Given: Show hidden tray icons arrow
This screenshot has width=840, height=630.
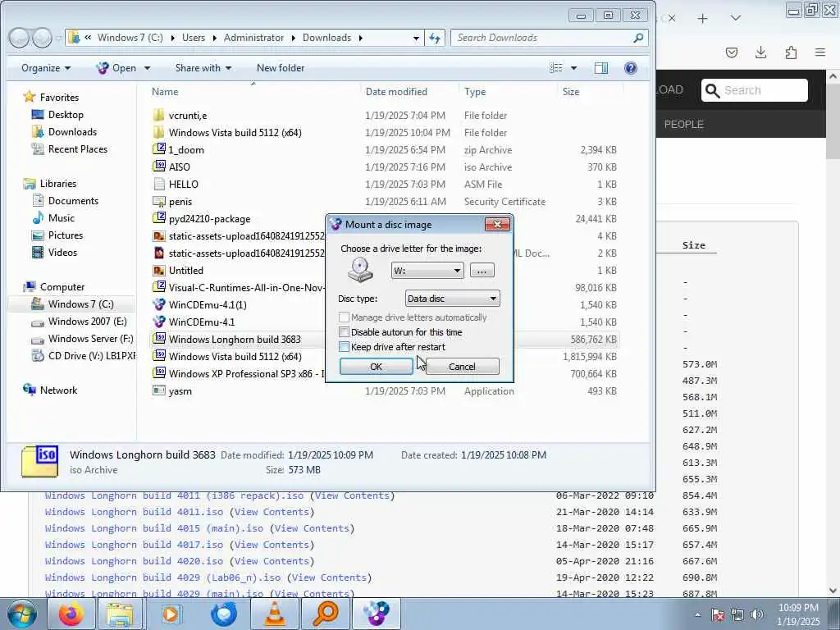Looking at the screenshot, I should click(x=697, y=614).
